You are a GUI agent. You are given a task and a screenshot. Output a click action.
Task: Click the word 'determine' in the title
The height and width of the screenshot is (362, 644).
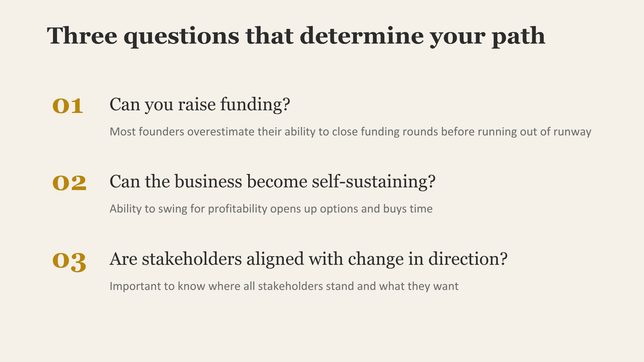(x=362, y=36)
